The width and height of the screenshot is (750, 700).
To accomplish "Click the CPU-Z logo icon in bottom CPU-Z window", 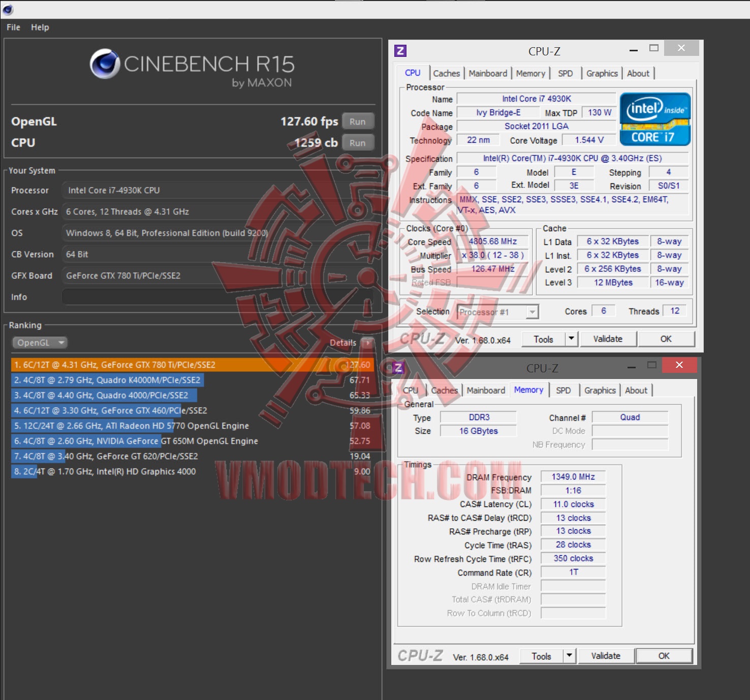I will click(398, 368).
